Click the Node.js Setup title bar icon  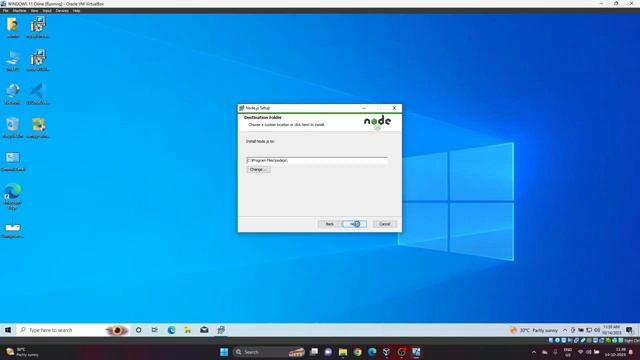pos(242,108)
